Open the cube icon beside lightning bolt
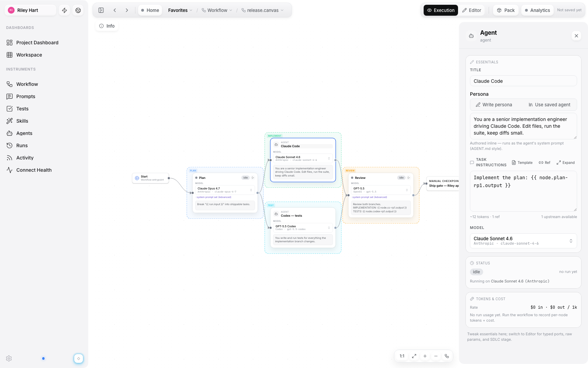This screenshot has height=368, width=588. pyautogui.click(x=78, y=10)
